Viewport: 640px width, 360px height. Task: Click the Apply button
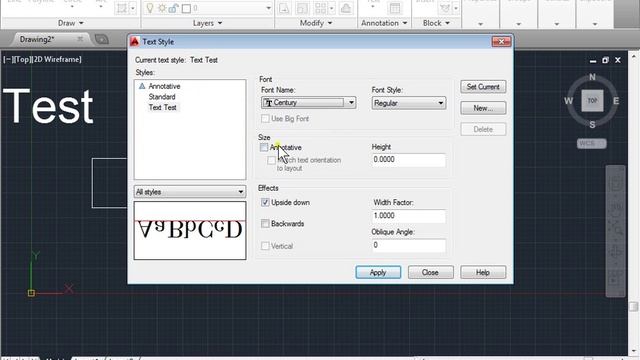(x=378, y=272)
